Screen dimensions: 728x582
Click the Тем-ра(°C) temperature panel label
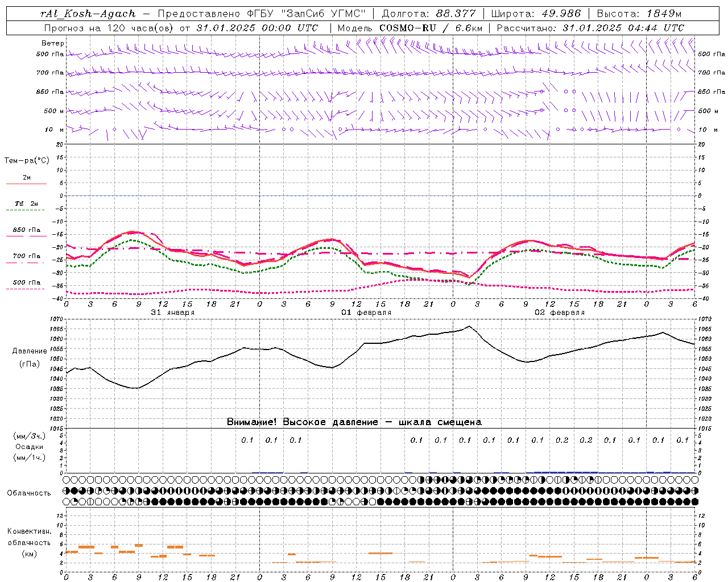(27, 160)
